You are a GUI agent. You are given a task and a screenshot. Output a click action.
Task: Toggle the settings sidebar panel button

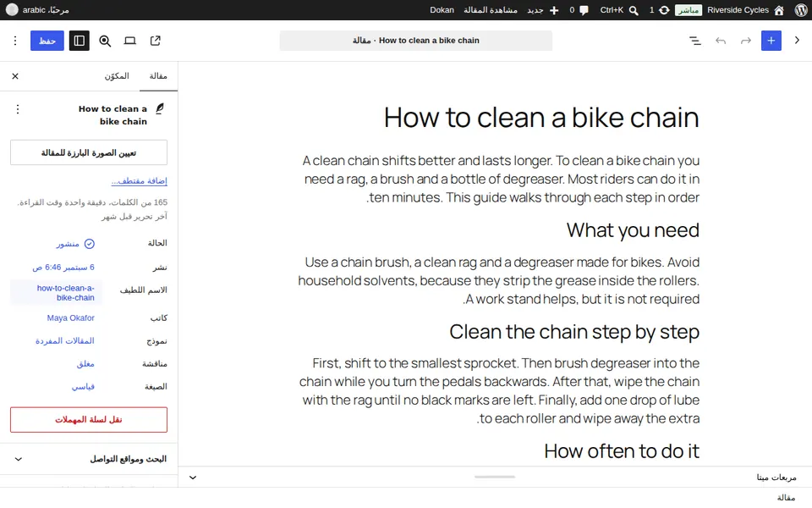point(80,41)
